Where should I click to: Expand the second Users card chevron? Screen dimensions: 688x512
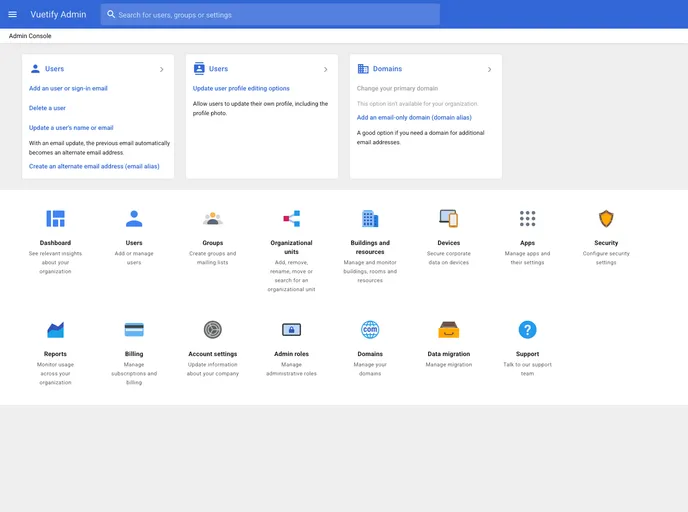pyautogui.click(x=326, y=69)
